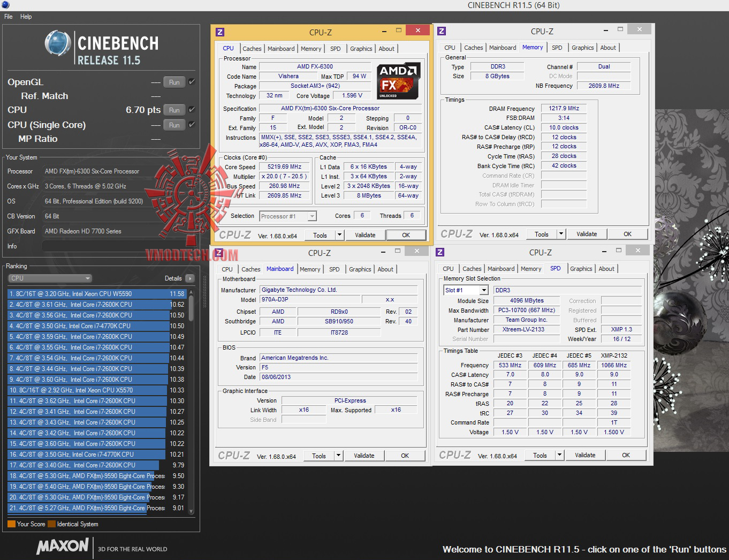Screen dimensions: 729x560
Task: Click Validate in the CPU-Z SPD window
Action: (585, 455)
